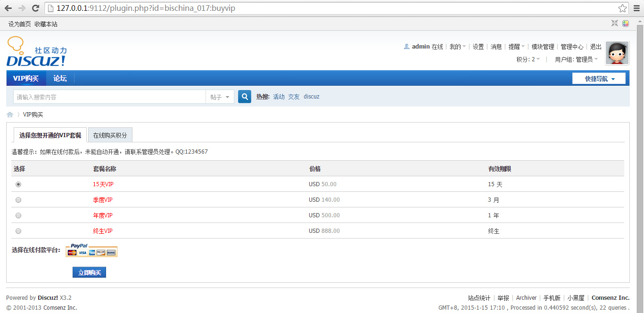
Task: Click the colorful extension icon in bookmarks bar
Action: (626, 23)
